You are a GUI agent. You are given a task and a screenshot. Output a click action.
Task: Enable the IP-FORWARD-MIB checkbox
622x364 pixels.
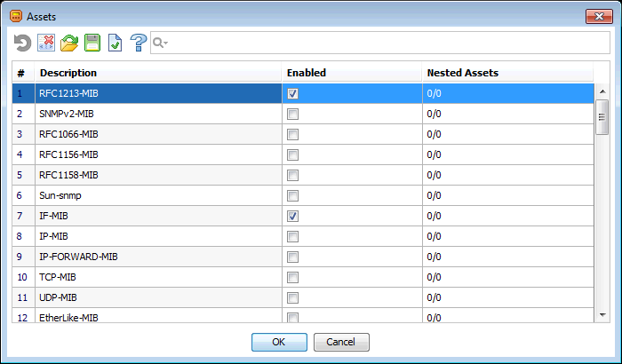(292, 257)
